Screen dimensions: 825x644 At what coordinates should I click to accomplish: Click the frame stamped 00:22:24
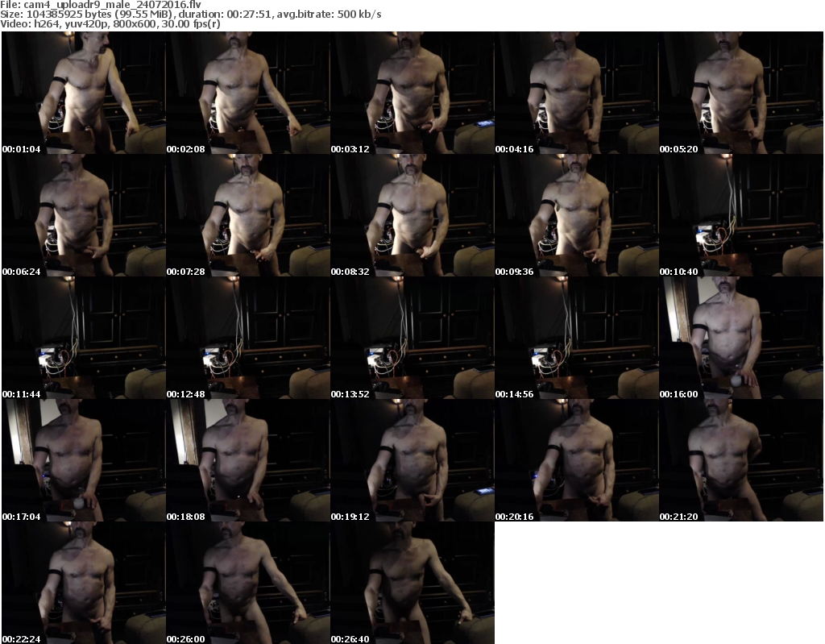tap(84, 583)
